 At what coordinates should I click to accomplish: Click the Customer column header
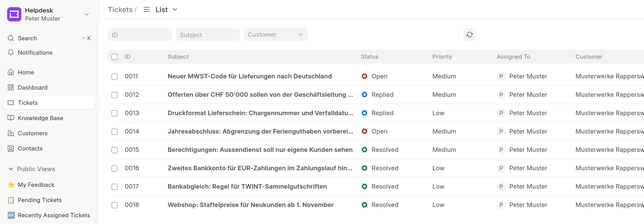point(589,57)
